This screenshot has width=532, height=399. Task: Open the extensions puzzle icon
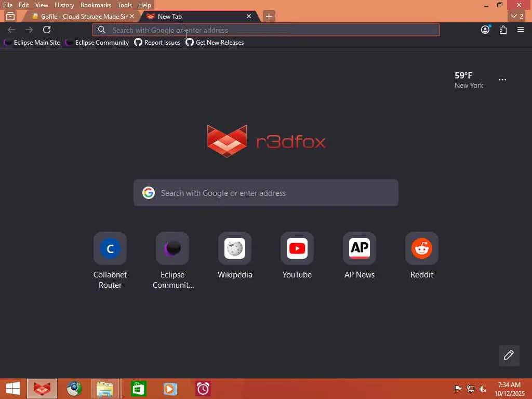(x=503, y=30)
